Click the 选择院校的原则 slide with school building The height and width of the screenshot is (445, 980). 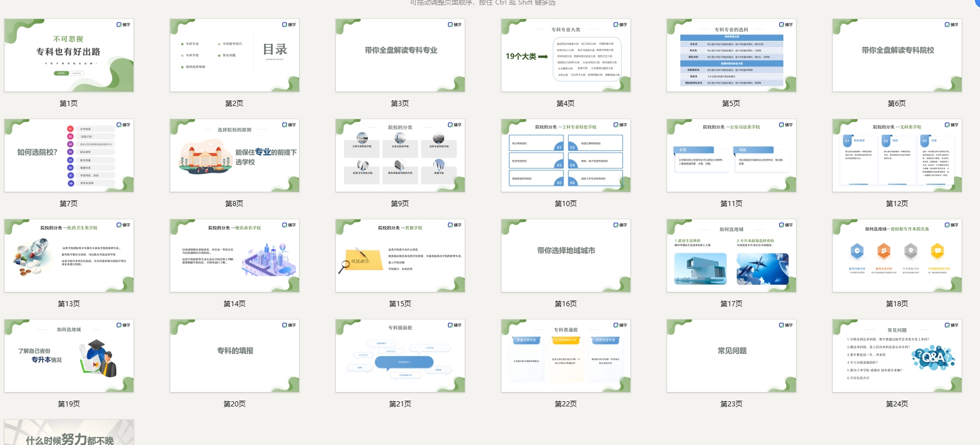click(235, 155)
